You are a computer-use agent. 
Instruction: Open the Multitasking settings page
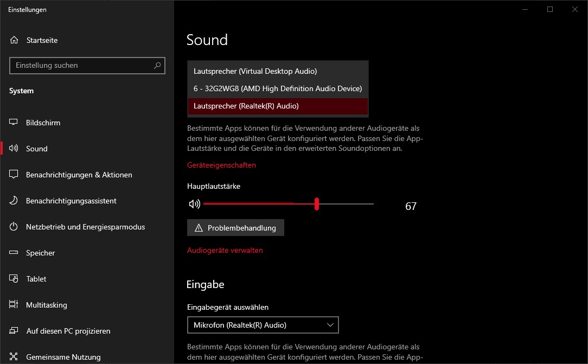coord(47,305)
